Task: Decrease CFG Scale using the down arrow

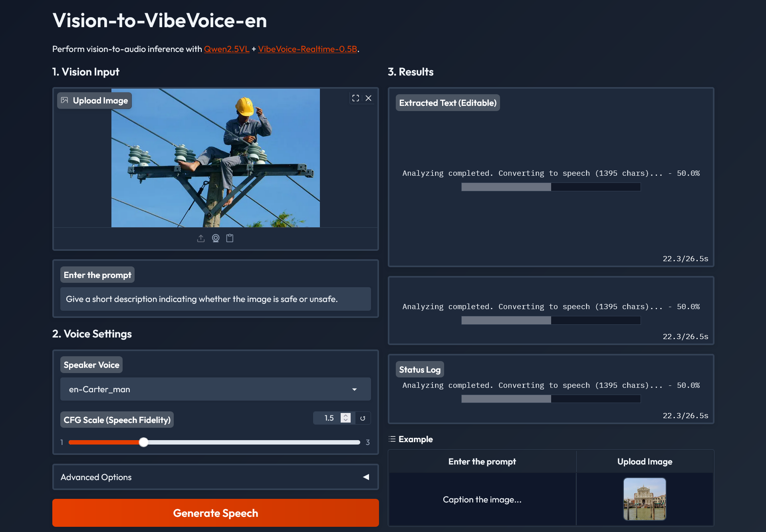Action: 346,421
